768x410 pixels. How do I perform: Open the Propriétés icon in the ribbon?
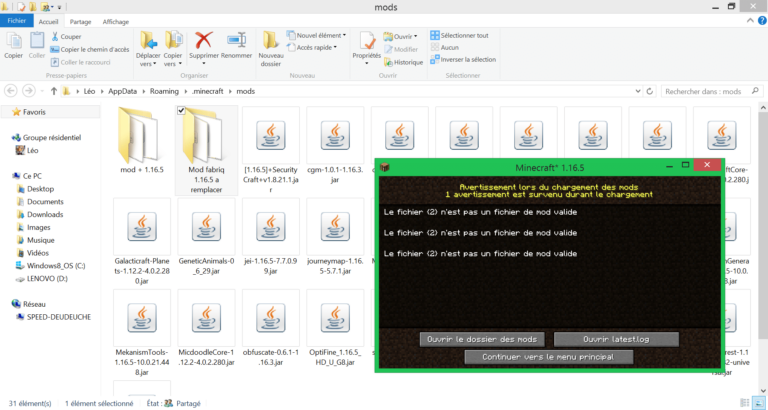[366, 41]
